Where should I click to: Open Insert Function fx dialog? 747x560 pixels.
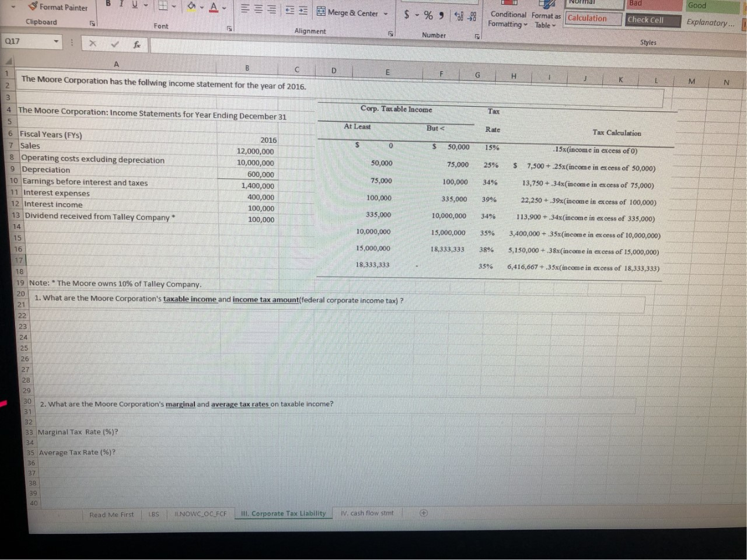click(136, 44)
